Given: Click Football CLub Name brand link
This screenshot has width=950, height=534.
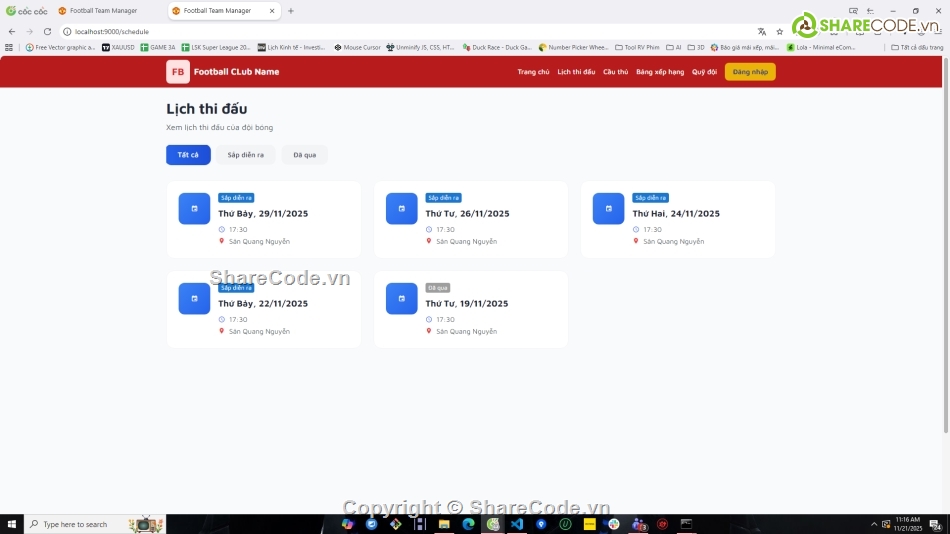Looking at the screenshot, I should pos(236,72).
